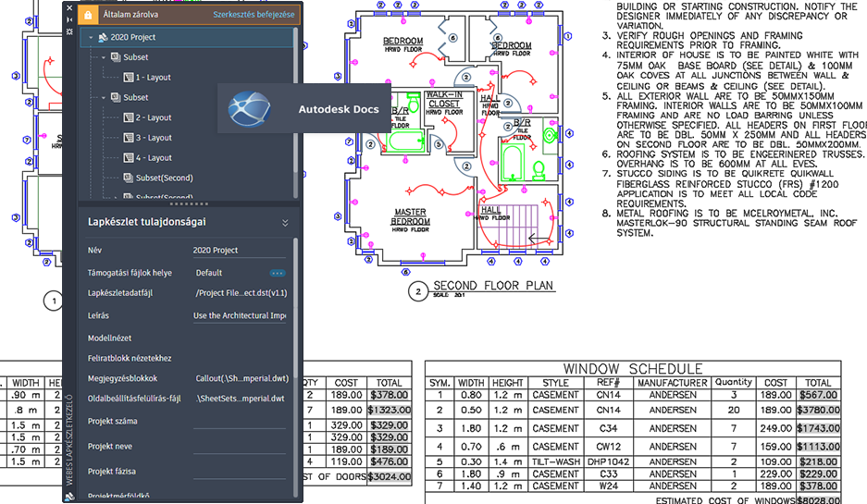Viewport: 867px width, 504px height.
Task: Click the Támogatási fájlok helye ellipsis button
Action: point(277,273)
